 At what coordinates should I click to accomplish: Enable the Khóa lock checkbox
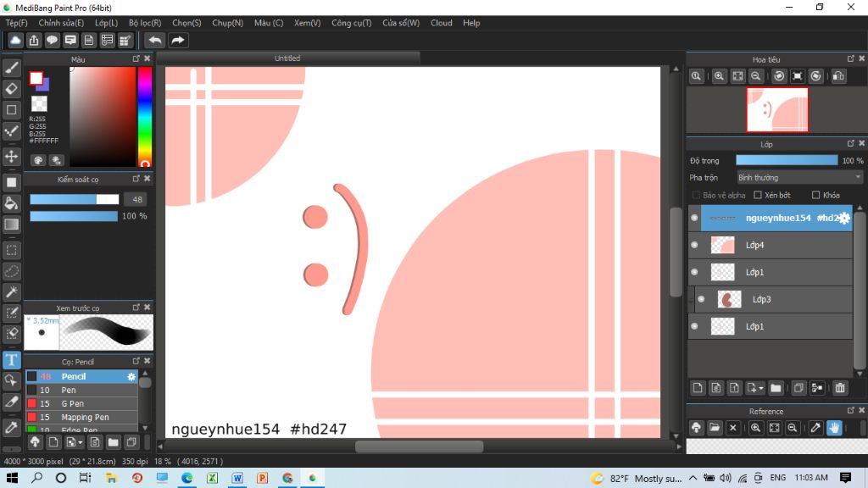tap(815, 196)
